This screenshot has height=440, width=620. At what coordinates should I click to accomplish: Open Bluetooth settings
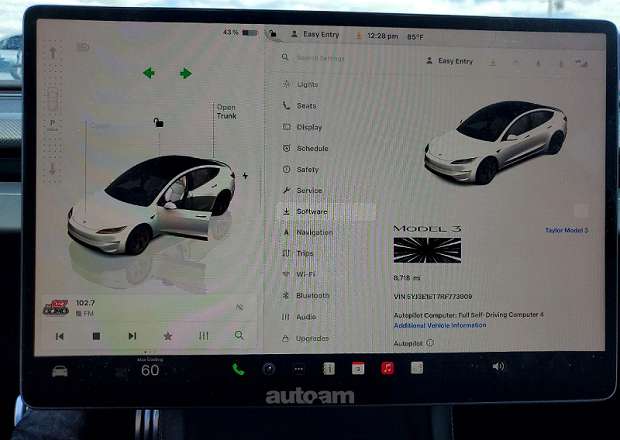coord(306,296)
